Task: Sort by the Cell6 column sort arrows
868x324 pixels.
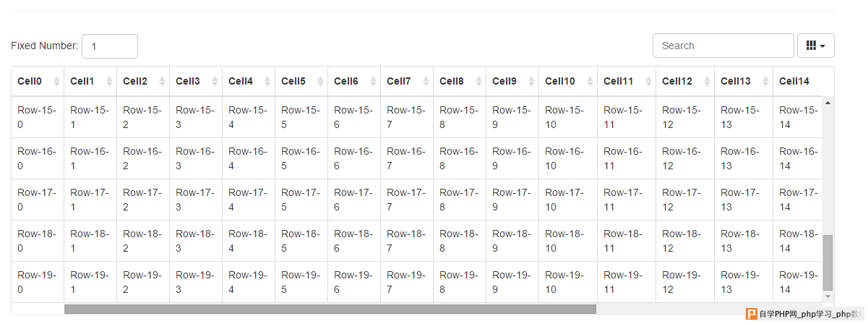Action: tap(374, 82)
